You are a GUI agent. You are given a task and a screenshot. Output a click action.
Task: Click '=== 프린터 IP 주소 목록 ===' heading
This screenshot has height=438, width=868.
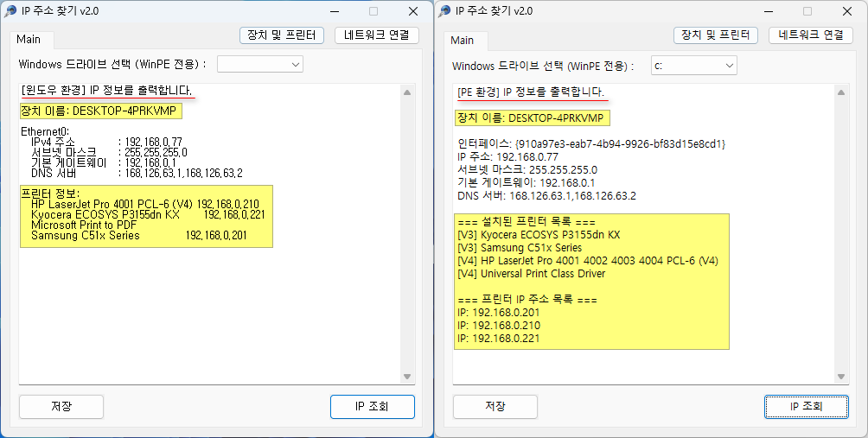coord(527,300)
